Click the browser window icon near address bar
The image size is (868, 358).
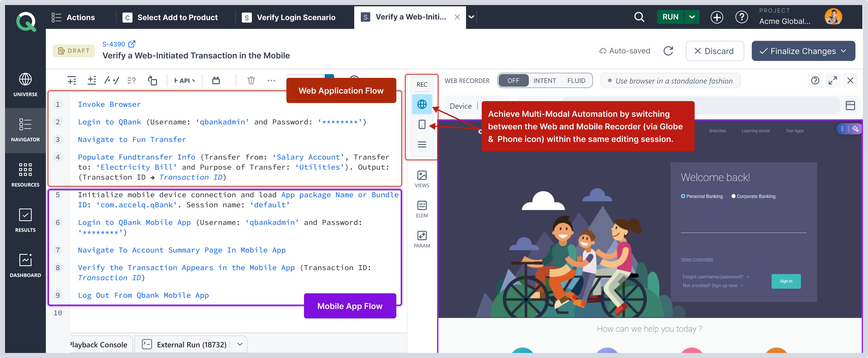click(850, 106)
